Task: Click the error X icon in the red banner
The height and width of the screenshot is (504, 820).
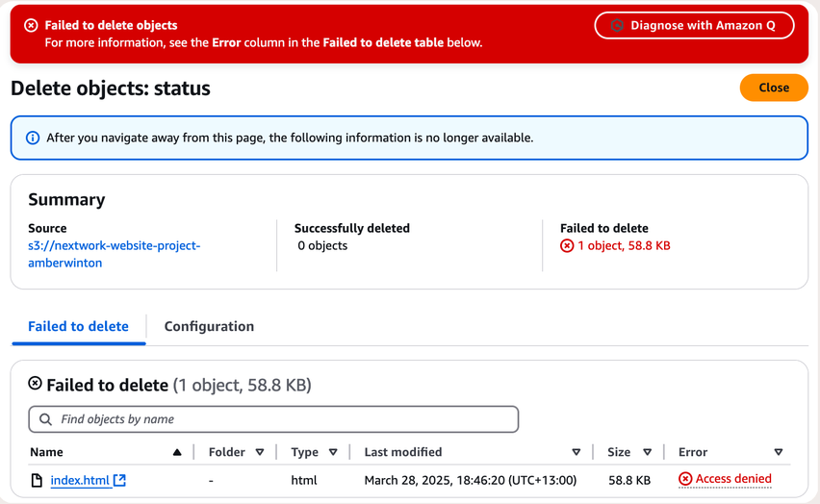Action: pos(31,25)
